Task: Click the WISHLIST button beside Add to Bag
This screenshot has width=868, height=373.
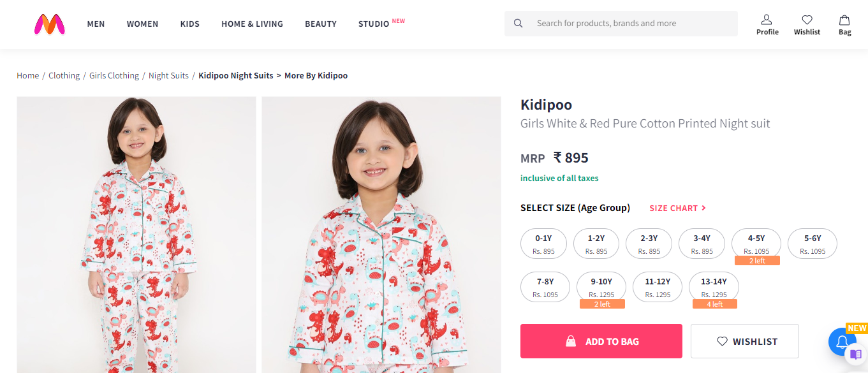Action: [x=744, y=341]
